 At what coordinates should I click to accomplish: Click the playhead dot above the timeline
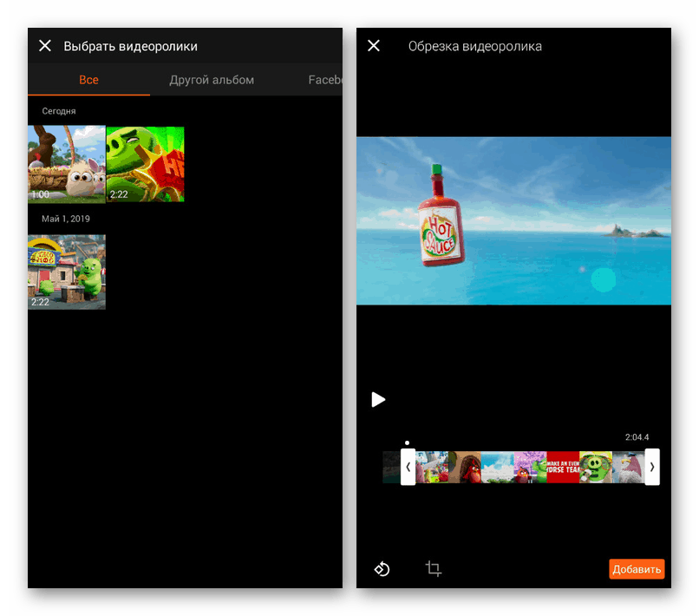click(x=407, y=443)
